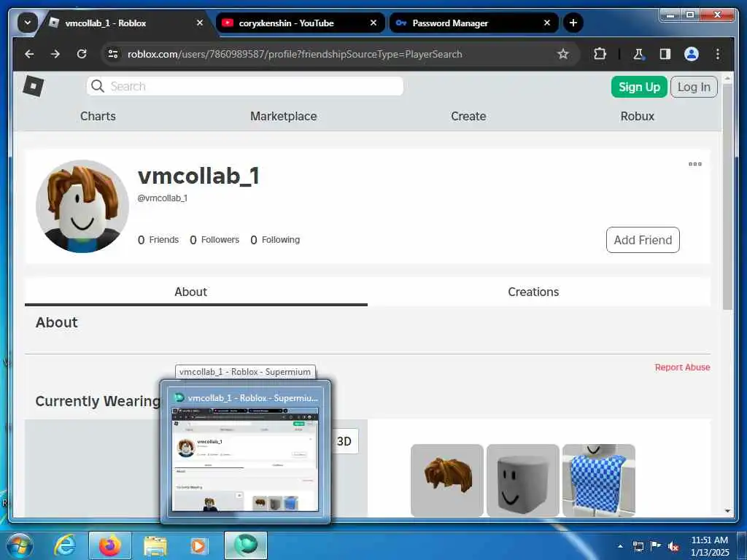Close the vmcollab_1 Roblox tab
This screenshot has width=747, height=560.
(x=200, y=23)
